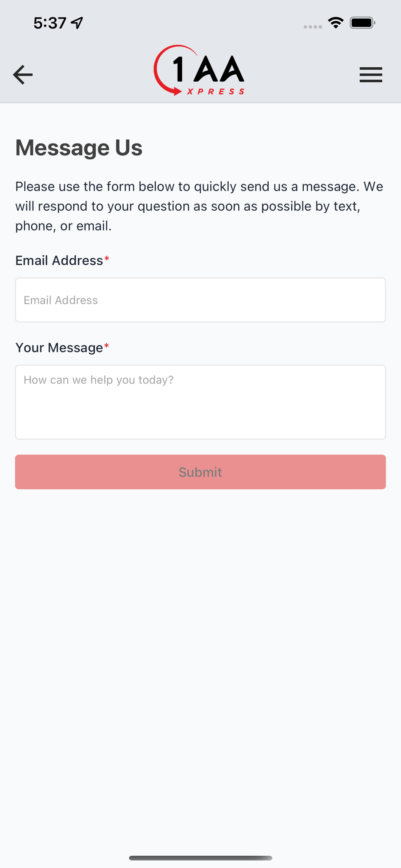This screenshot has height=868, width=401.
Task: Click the instruction paragraph under the heading
Action: (x=200, y=206)
